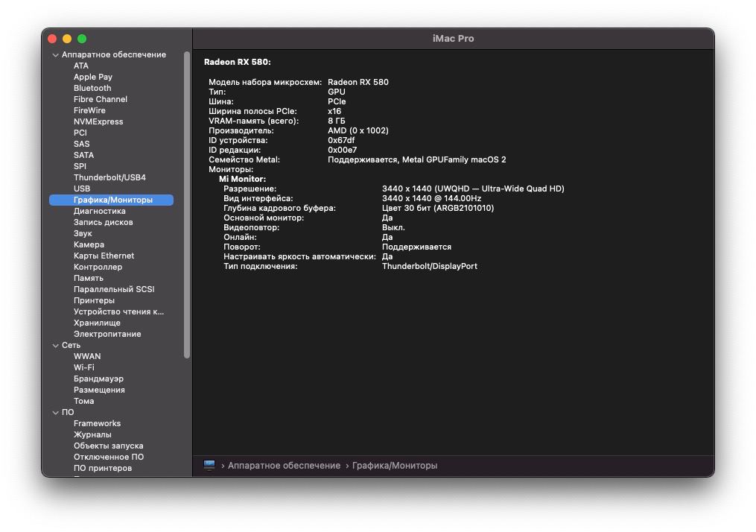Click the sidebar vertical scrollbar
The height and width of the screenshot is (532, 756).
pyautogui.click(x=187, y=205)
